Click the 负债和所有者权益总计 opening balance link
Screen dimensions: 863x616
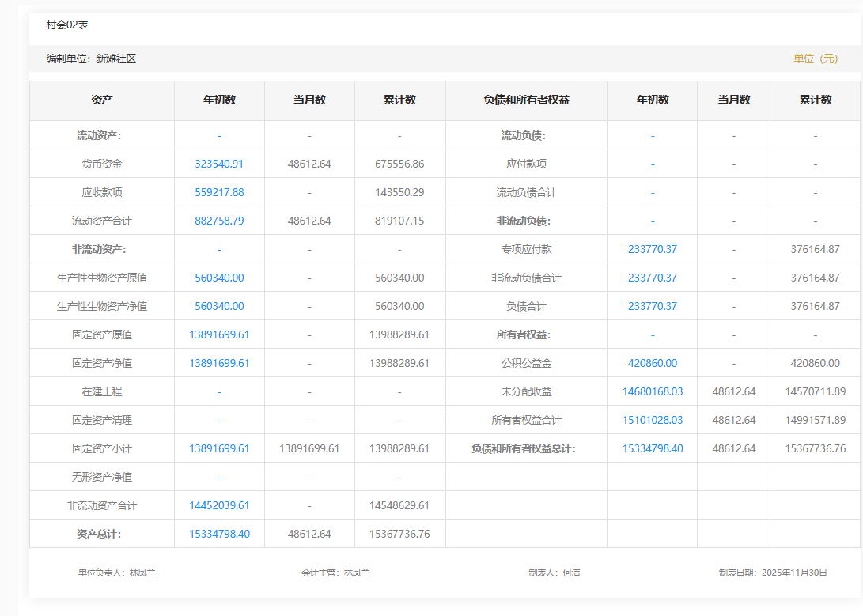652,448
